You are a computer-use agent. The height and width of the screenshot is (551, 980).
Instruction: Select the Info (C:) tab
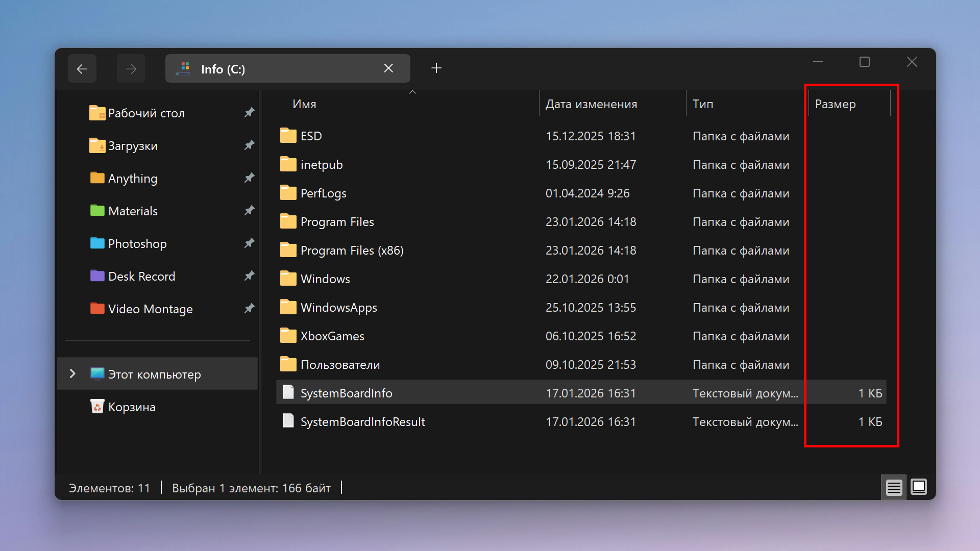click(x=276, y=69)
